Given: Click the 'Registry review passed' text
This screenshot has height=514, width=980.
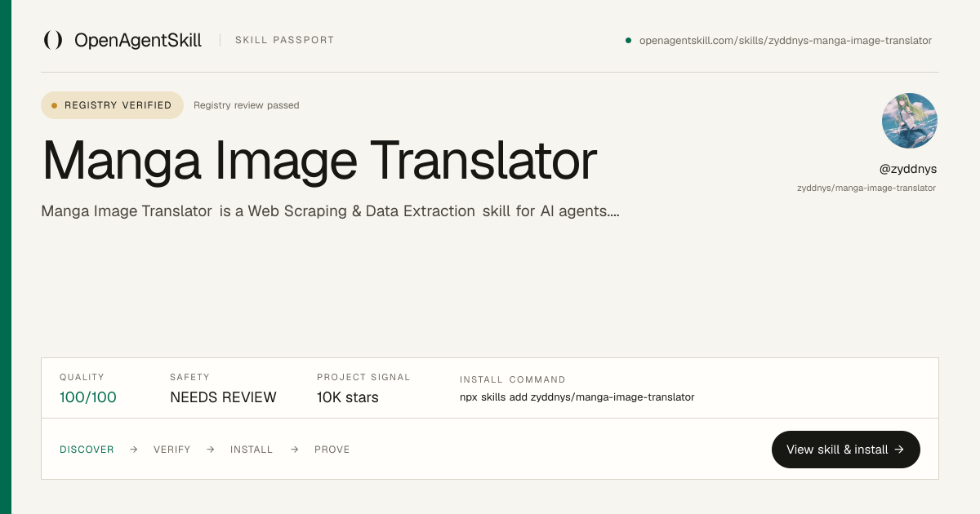Looking at the screenshot, I should click(x=247, y=105).
